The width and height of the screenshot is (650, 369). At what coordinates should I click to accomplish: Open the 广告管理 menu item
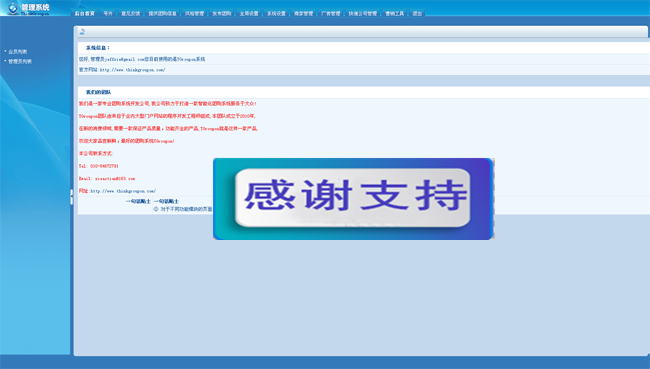(x=331, y=14)
